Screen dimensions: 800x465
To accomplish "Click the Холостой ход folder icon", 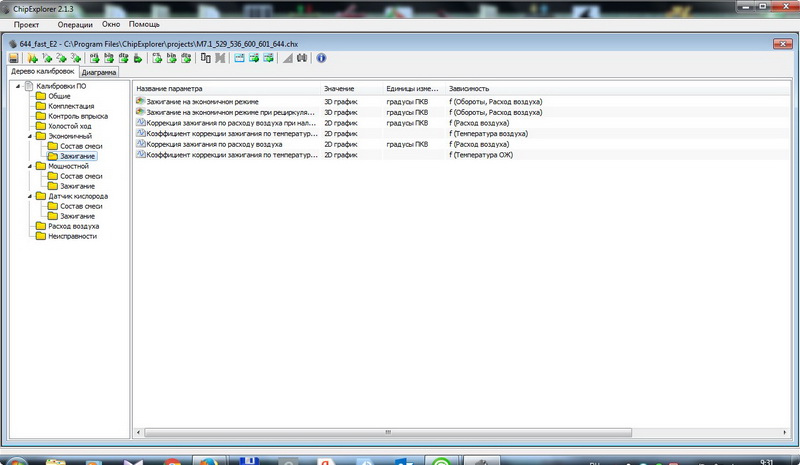I will click(40, 127).
